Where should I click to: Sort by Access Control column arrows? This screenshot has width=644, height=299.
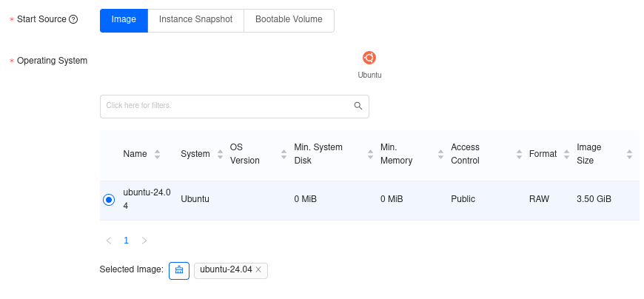pos(519,155)
